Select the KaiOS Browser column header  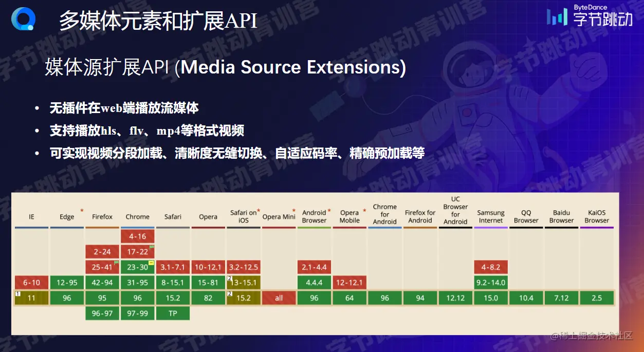click(597, 216)
